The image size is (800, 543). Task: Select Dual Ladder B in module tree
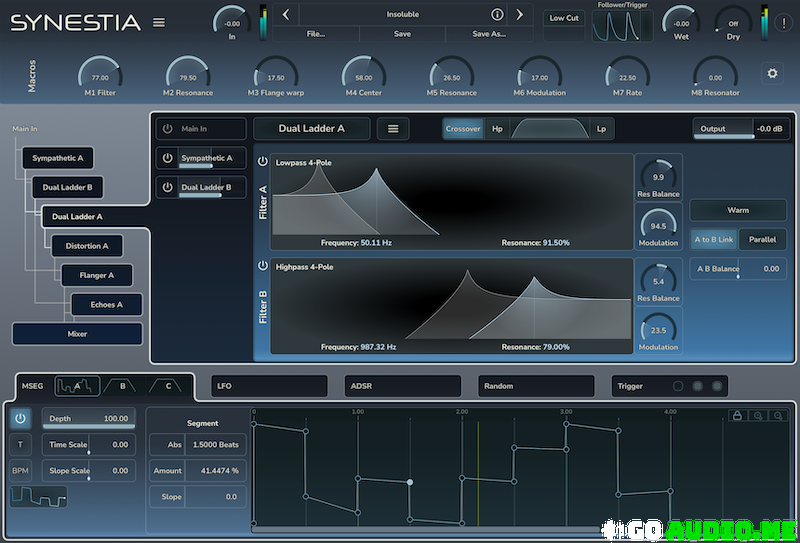click(67, 187)
